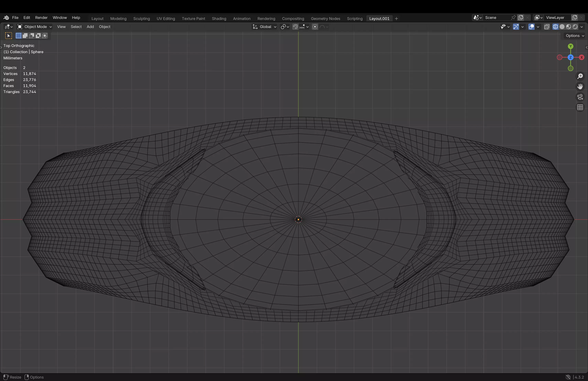Choose Invert existing selection mode
588x381 pixels.
tap(38, 36)
